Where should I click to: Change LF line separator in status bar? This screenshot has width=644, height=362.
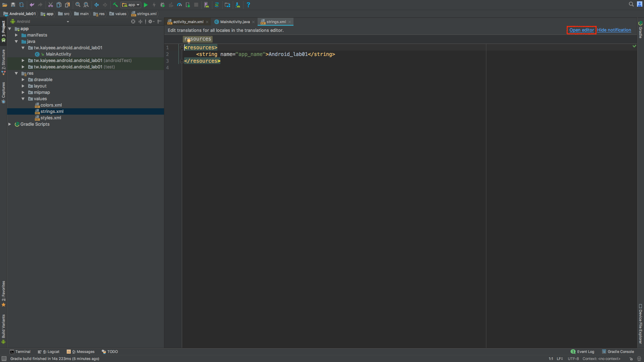(560, 359)
